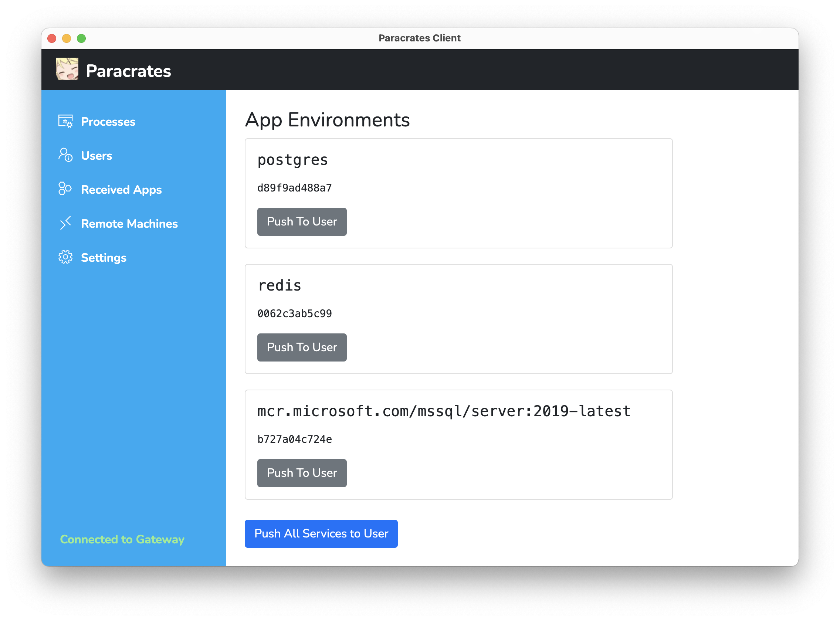Image resolution: width=840 pixels, height=621 pixels.
Task: Click the Users person icon
Action: click(65, 155)
